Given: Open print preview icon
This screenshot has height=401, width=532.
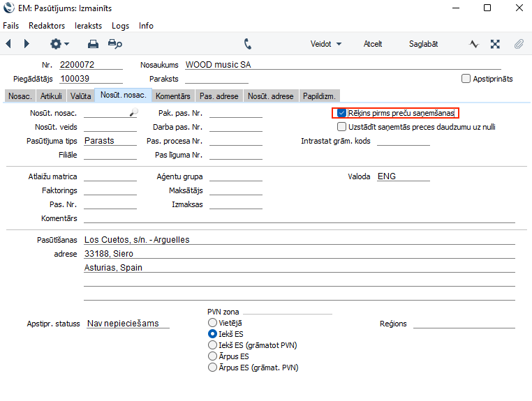Looking at the screenshot, I should tap(114, 44).
